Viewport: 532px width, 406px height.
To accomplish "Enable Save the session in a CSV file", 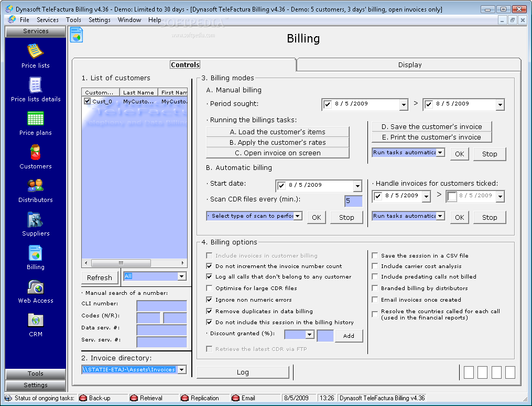I will (x=375, y=255).
